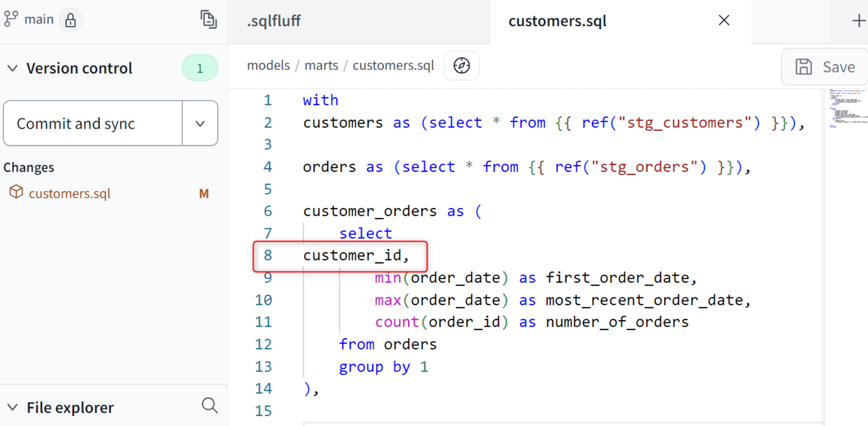Click customer_orders on line 6

370,211
